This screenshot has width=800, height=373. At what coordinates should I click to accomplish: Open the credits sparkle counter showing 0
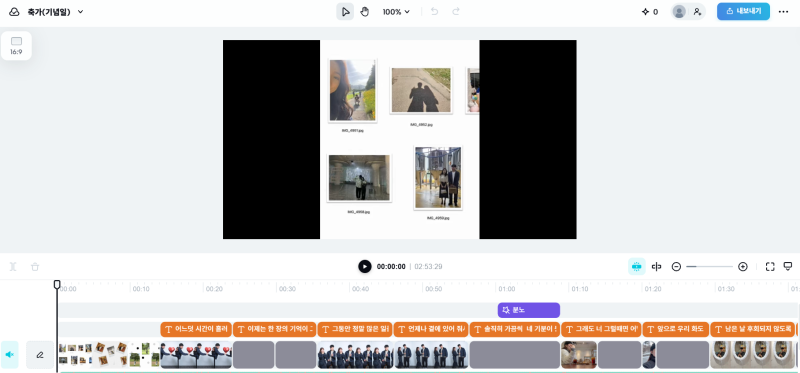tap(649, 12)
